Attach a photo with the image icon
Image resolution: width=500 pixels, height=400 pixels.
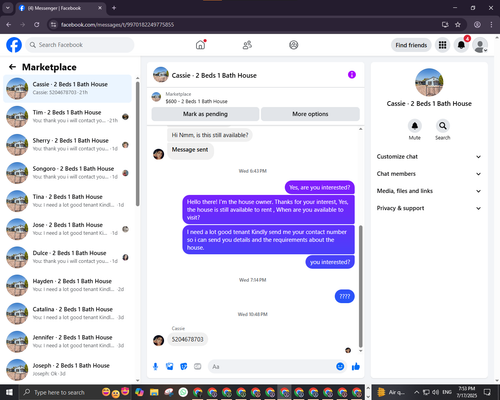click(170, 367)
